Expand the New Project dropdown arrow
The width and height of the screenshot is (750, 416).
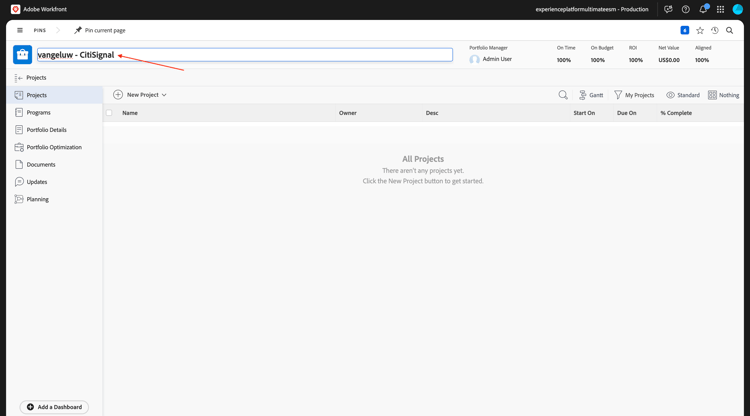[164, 95]
